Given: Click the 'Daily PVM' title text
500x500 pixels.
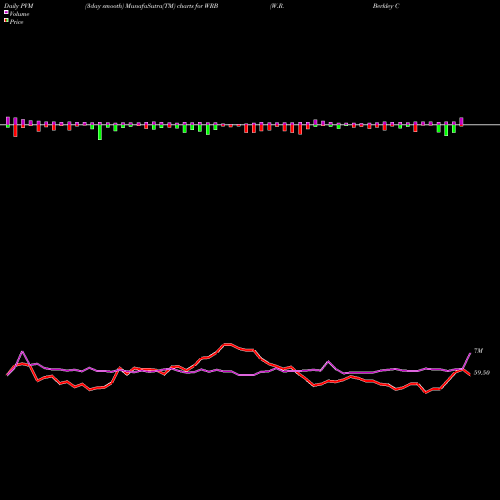Looking at the screenshot, I should (x=19, y=6).
